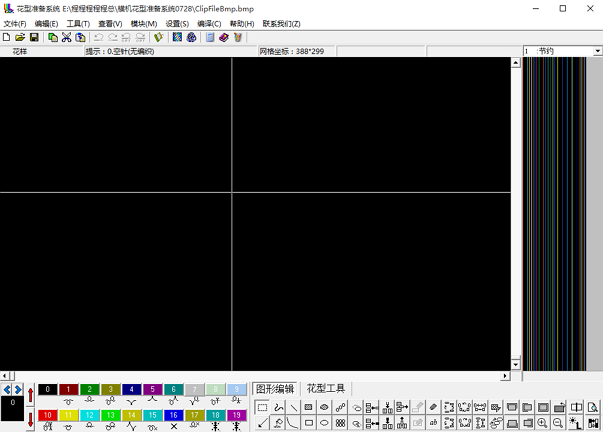
Task: Click the pencil cup icon in toolbar
Action: tap(238, 37)
